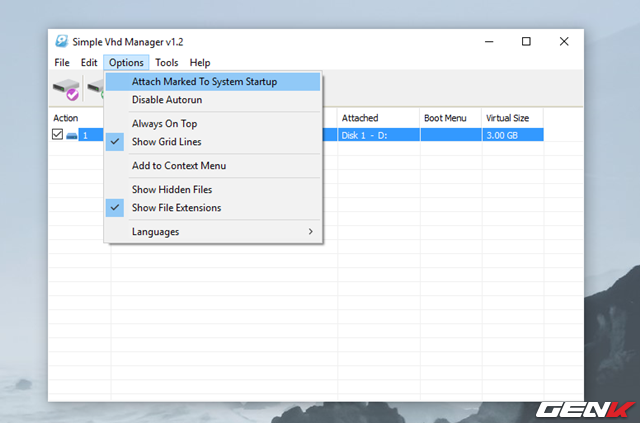Viewport: 640px width, 423px height.
Task: Maximize the Simple Vhd Manager window
Action: tap(526, 42)
